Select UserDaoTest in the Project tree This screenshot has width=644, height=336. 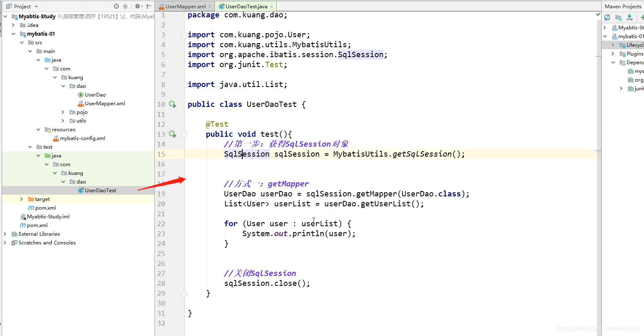[97, 191]
